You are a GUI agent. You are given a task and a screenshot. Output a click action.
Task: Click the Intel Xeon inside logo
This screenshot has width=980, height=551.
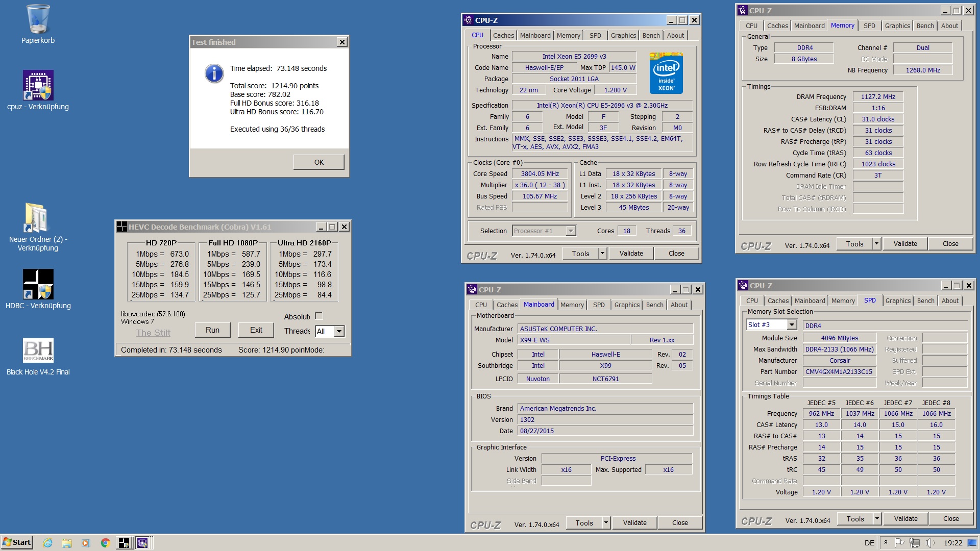click(x=666, y=73)
